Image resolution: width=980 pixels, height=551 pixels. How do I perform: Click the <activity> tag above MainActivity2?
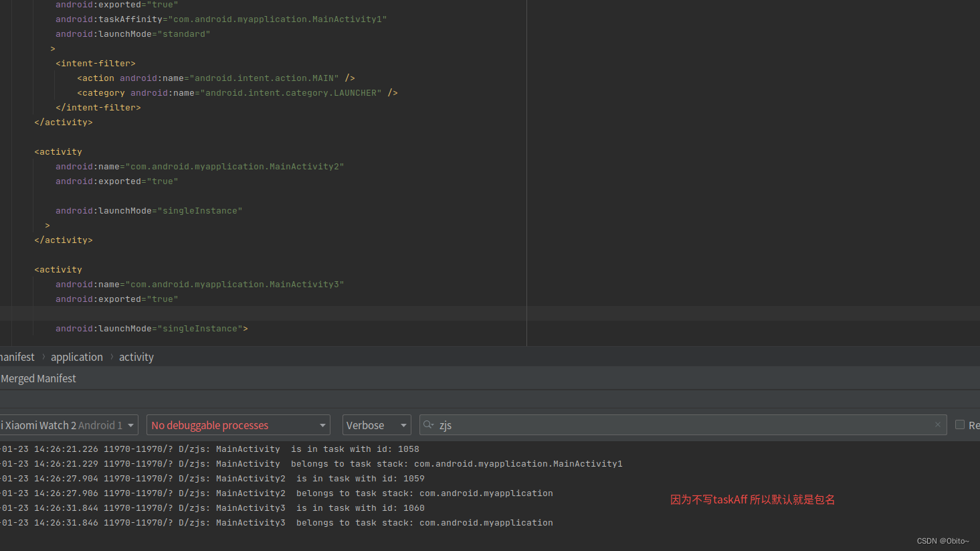[58, 152]
